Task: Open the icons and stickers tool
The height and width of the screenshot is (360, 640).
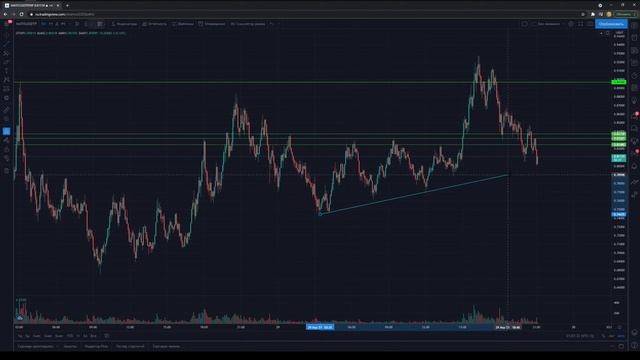Action: tap(6, 98)
